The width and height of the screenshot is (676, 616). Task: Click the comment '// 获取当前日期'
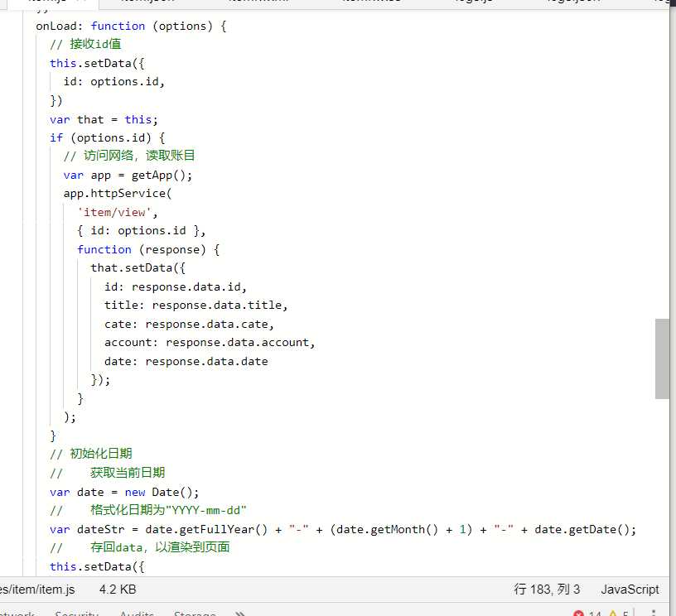click(108, 473)
